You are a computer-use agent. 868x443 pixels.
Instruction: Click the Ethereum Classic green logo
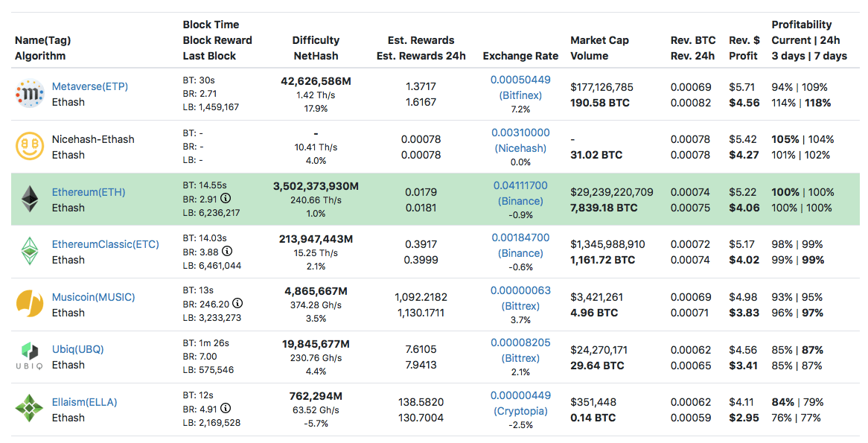point(30,252)
